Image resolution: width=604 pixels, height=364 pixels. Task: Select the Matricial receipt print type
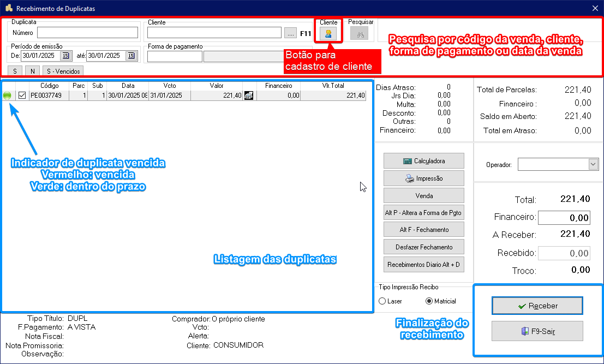click(x=429, y=301)
